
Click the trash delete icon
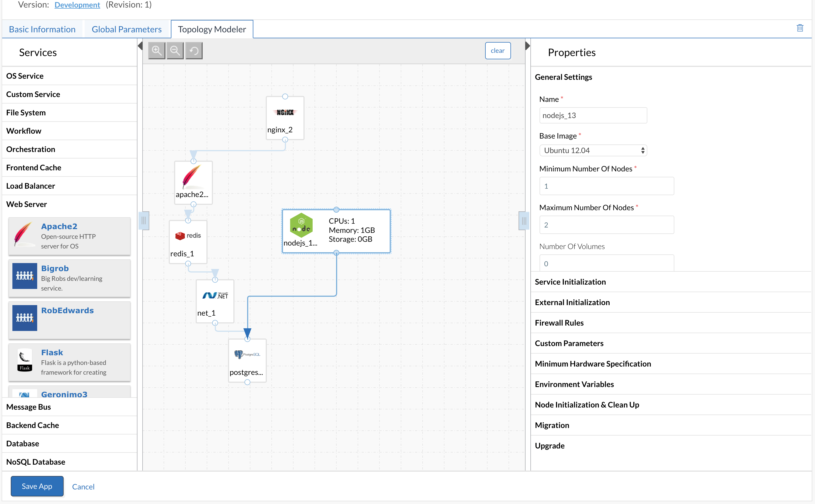point(800,28)
